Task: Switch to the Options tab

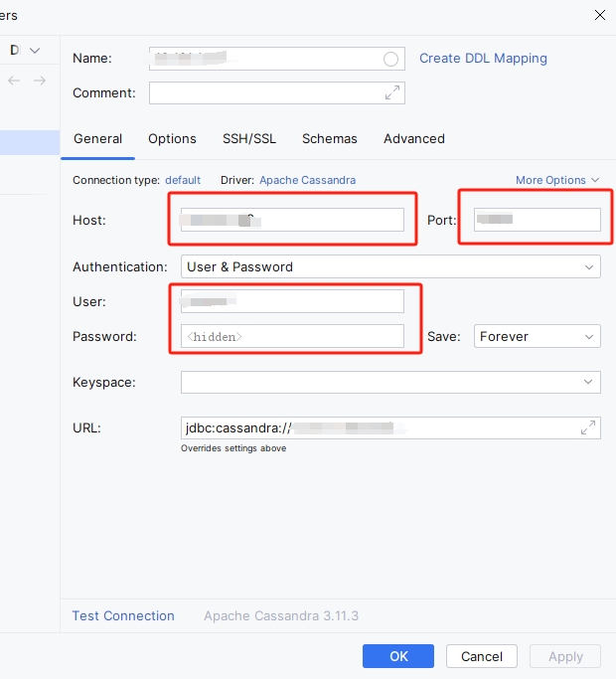Action: [x=172, y=138]
